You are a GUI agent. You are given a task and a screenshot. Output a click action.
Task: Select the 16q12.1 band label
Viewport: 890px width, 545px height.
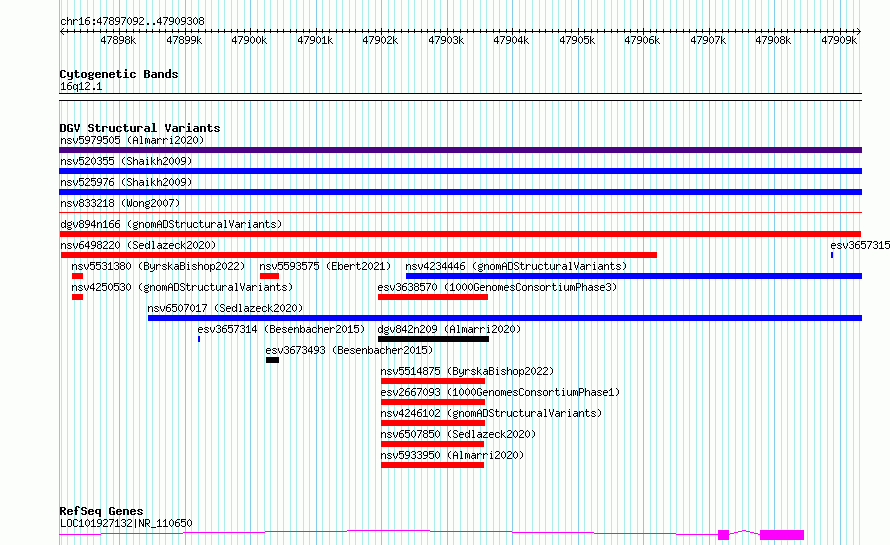[81, 87]
